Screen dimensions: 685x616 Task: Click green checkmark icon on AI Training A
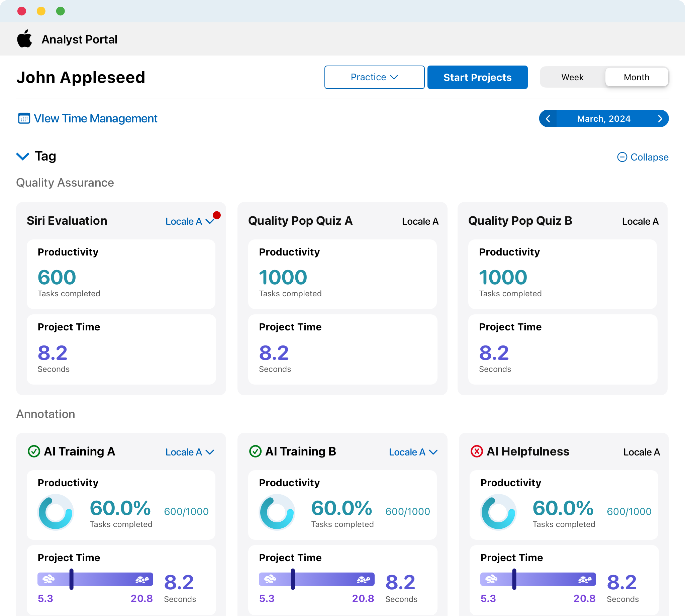pyautogui.click(x=34, y=451)
